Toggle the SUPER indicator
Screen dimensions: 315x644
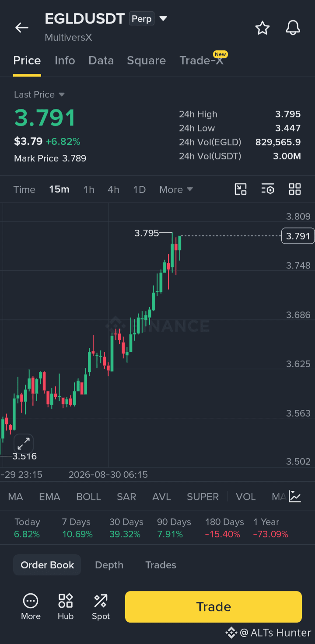click(203, 497)
